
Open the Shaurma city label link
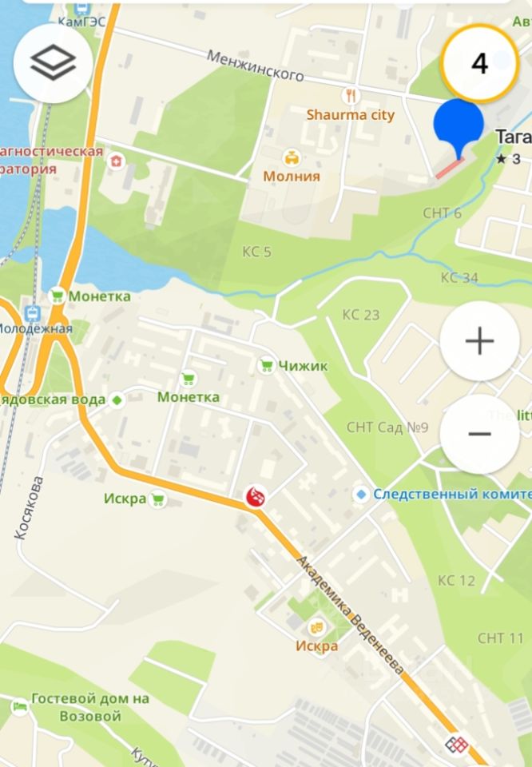point(350,115)
